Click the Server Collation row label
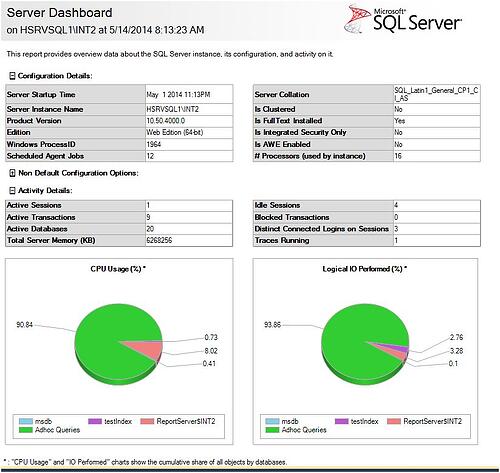This screenshot has height=473, width=500. [x=282, y=95]
